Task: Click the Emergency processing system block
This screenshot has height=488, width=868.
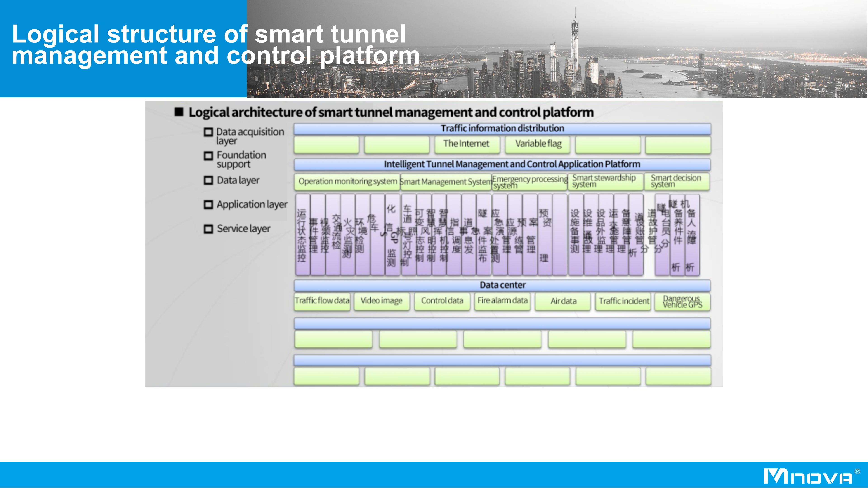Action: (530, 182)
